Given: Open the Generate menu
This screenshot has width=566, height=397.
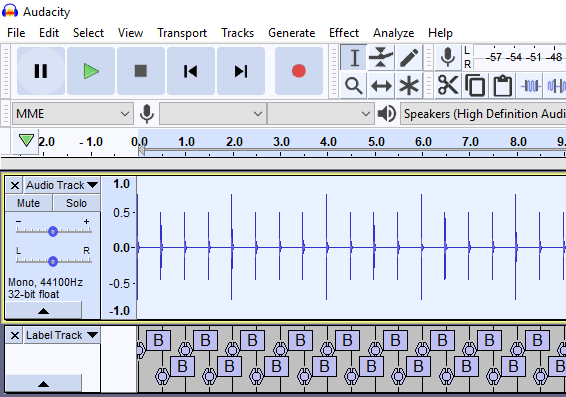Looking at the screenshot, I should (292, 33).
